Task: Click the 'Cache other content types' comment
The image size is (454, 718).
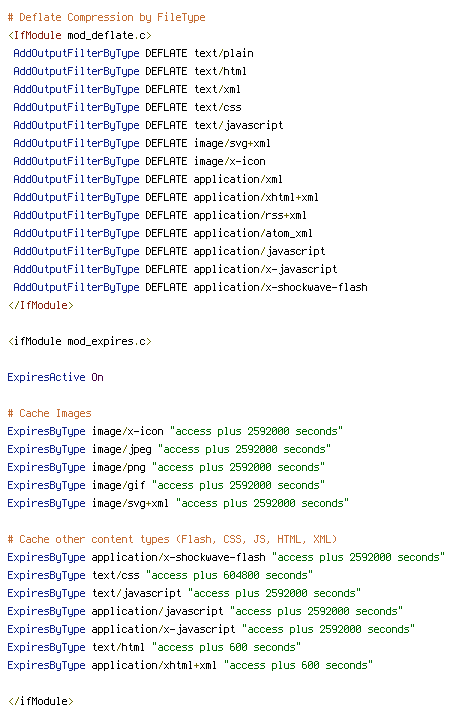Action: pos(172,539)
